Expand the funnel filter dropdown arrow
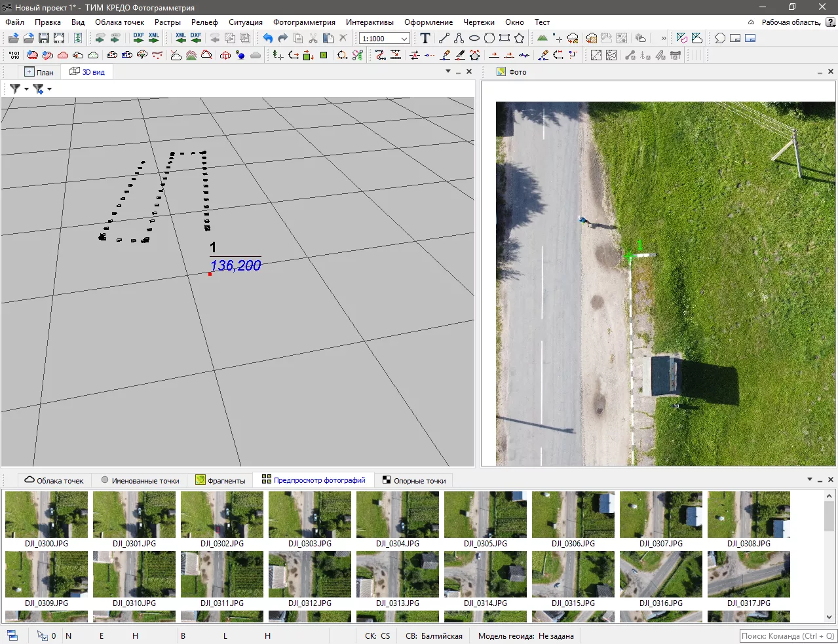838x644 pixels. (26, 89)
